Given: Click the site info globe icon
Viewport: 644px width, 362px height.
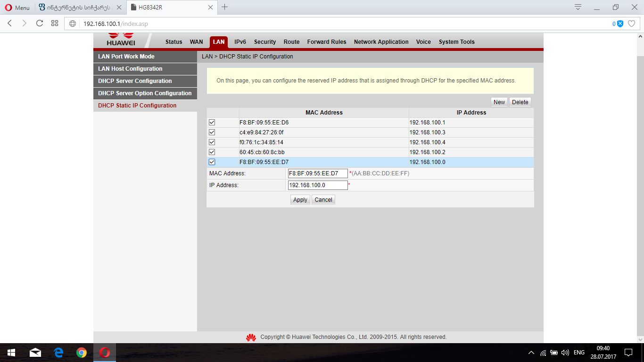Looking at the screenshot, I should (x=73, y=24).
